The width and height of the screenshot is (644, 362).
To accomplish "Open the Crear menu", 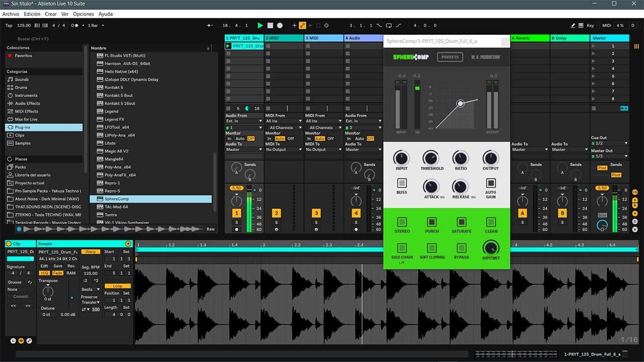I will point(51,14).
